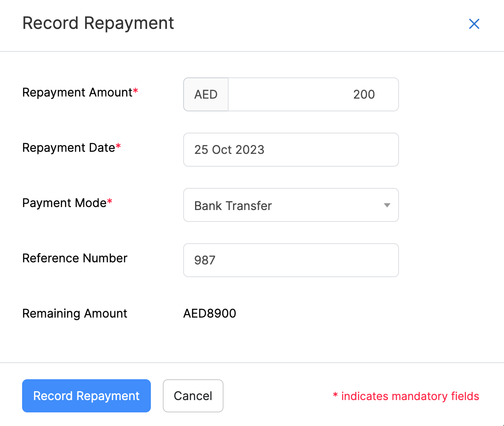Click the Payment Mode label
The width and height of the screenshot is (504, 426).
[63, 203]
